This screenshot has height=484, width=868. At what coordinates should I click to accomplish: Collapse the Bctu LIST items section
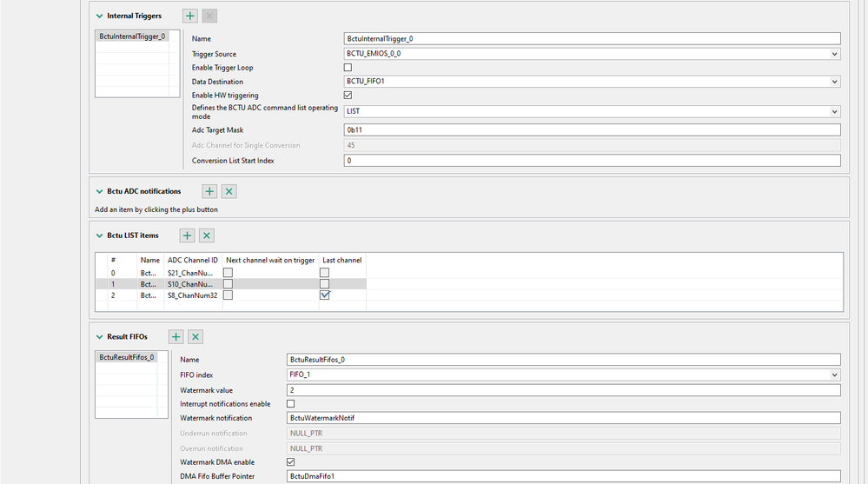pyautogui.click(x=100, y=235)
